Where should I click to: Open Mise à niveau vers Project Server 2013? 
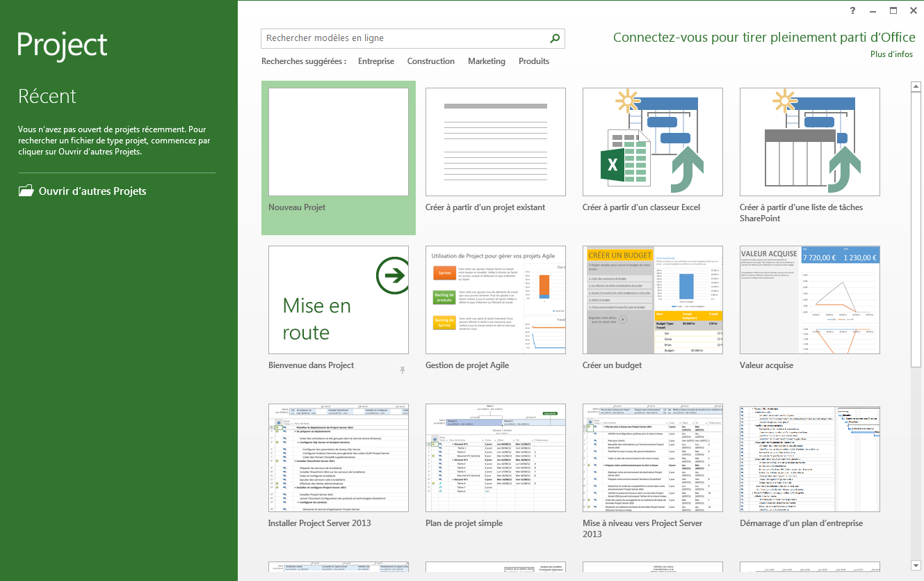point(653,458)
